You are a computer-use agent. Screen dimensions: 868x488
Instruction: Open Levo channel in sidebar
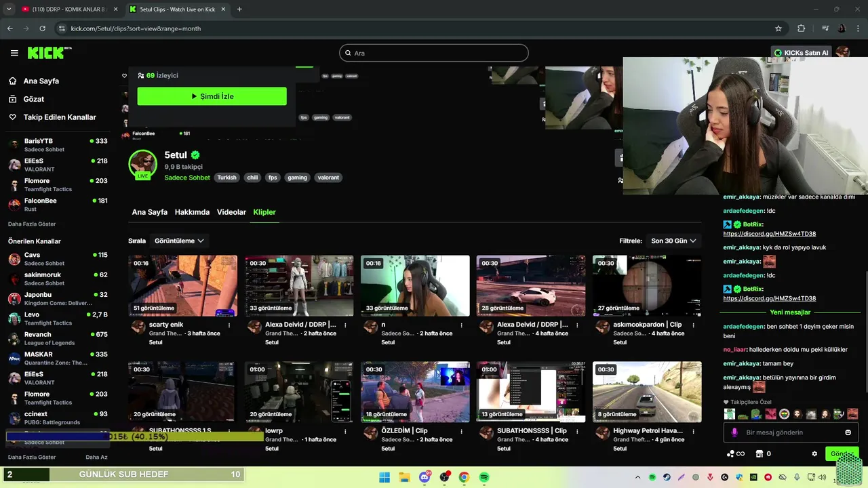pyautogui.click(x=57, y=319)
